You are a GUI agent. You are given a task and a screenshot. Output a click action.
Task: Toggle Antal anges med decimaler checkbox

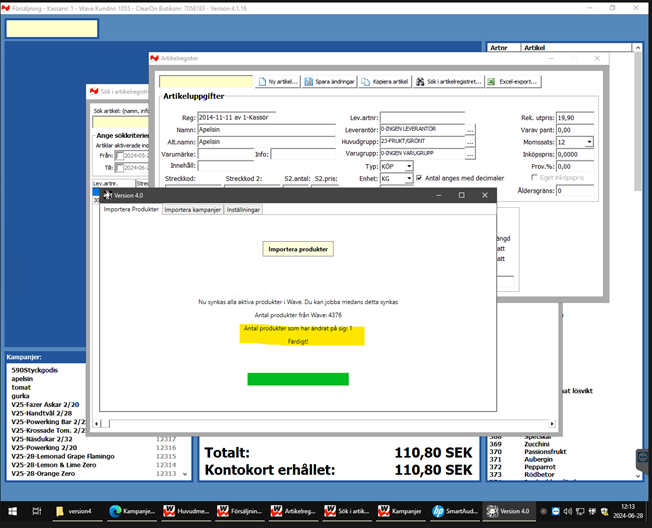(x=419, y=178)
